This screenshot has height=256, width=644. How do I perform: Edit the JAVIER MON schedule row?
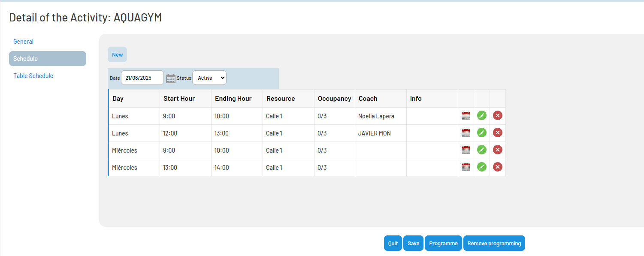[482, 133]
